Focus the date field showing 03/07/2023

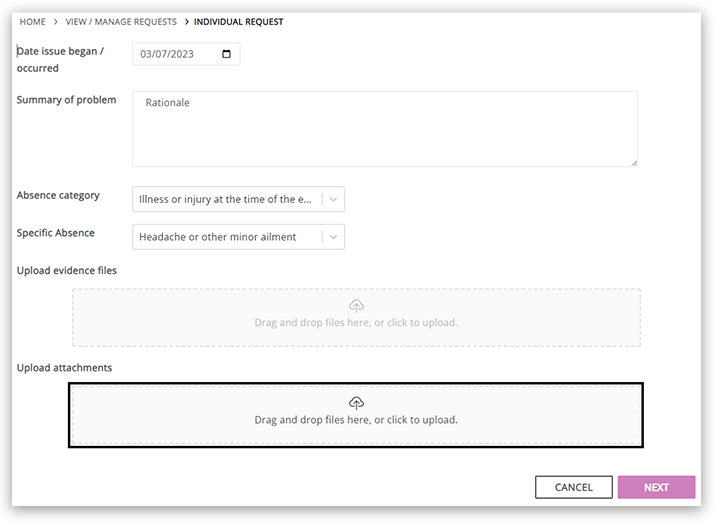(172, 54)
